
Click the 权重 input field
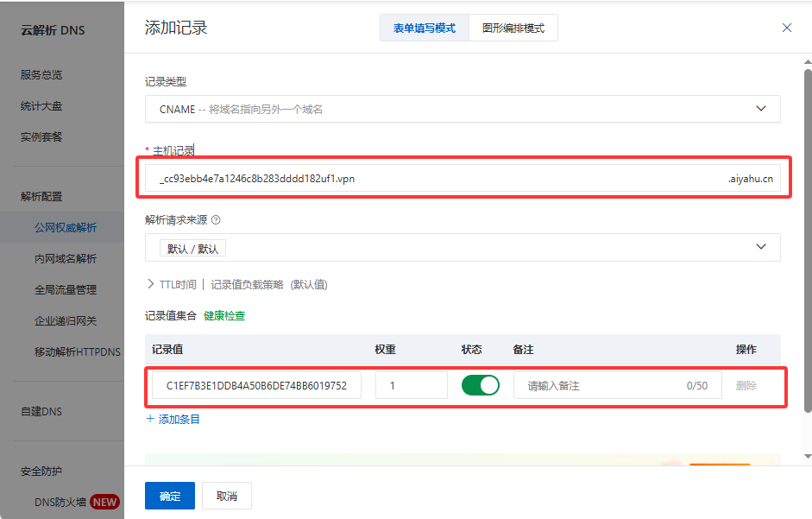tap(411, 386)
